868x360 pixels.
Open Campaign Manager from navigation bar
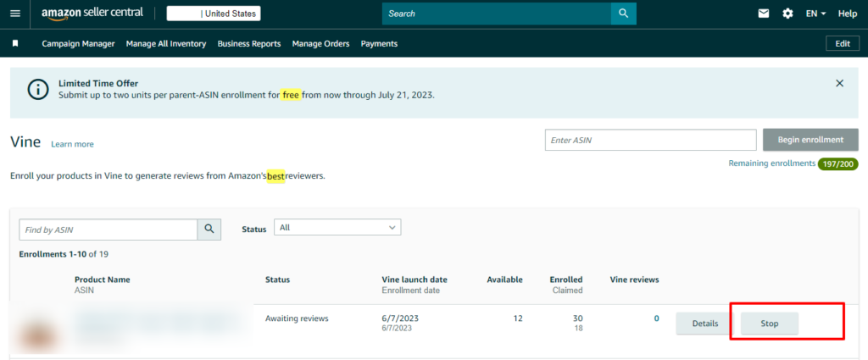tap(79, 43)
